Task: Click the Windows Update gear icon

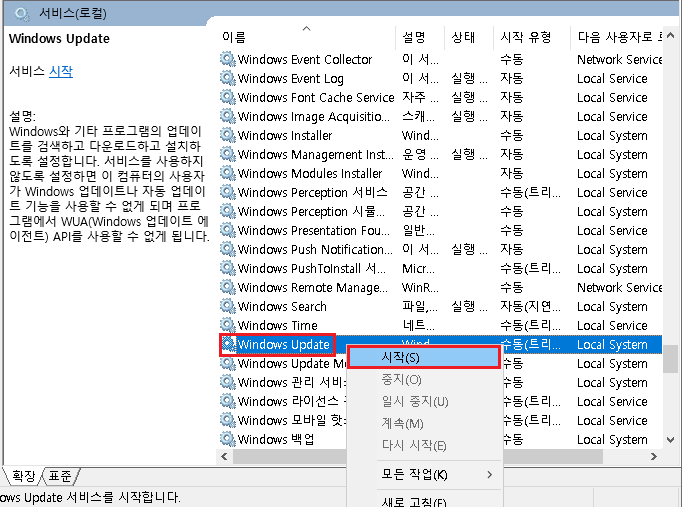Action: 227,344
